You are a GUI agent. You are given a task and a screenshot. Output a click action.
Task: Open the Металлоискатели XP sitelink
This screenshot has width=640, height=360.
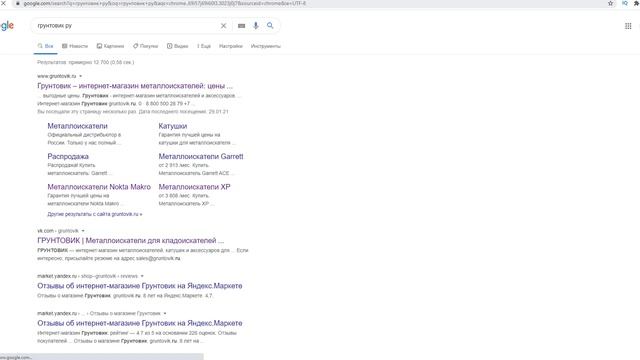point(194,187)
